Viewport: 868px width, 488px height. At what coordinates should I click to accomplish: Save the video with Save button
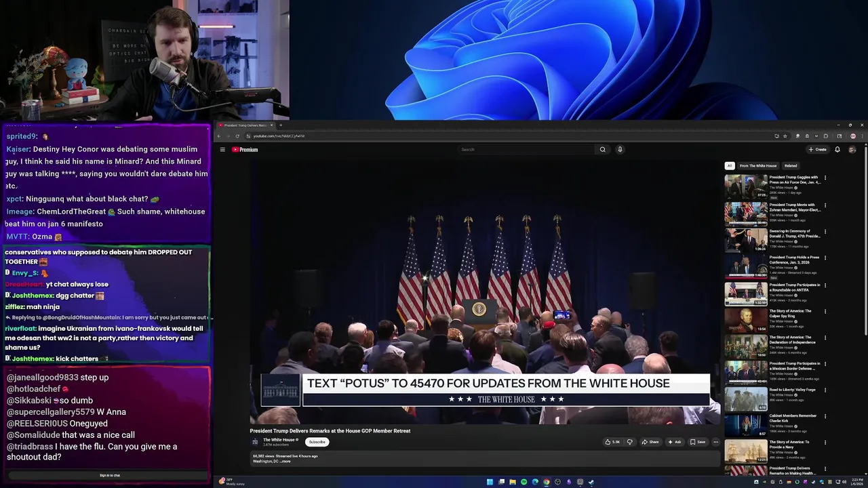[698, 442]
